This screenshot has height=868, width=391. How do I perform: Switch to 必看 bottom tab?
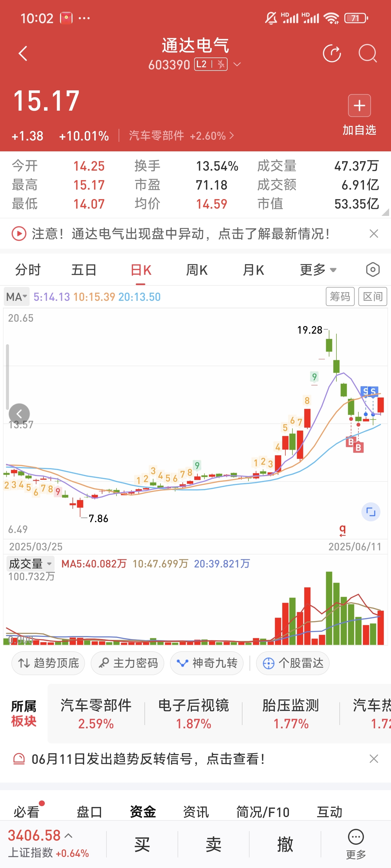tap(26, 812)
